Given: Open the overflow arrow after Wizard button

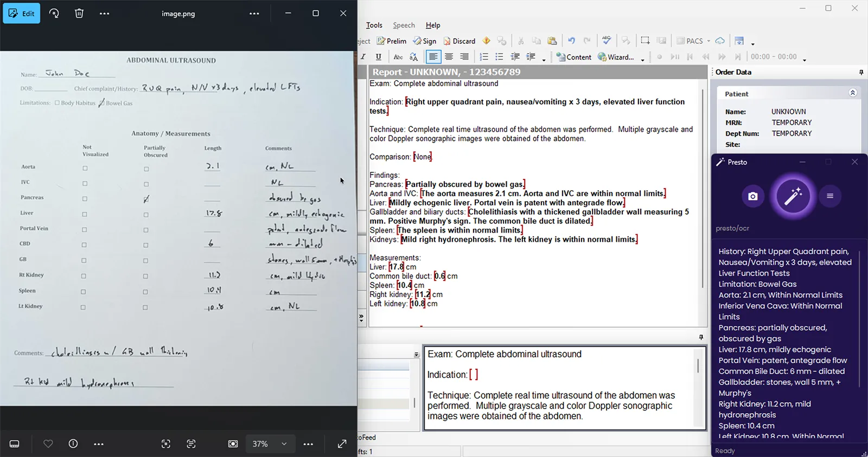Looking at the screenshot, I should tap(643, 59).
